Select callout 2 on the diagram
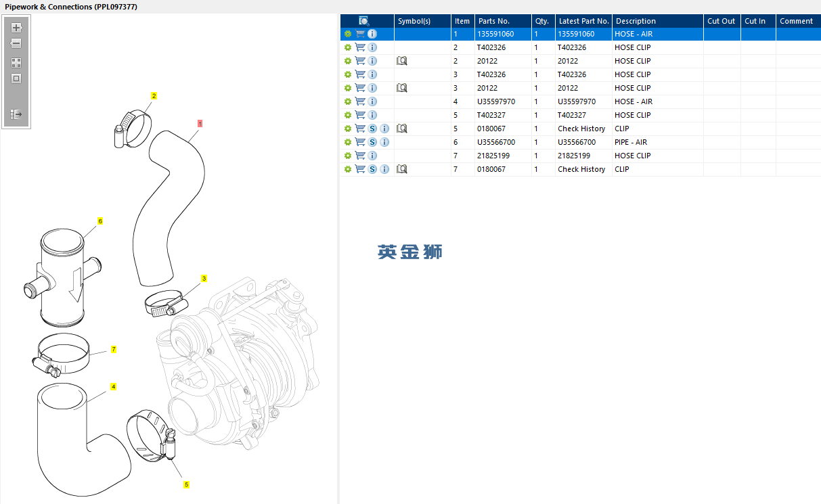 tap(154, 96)
